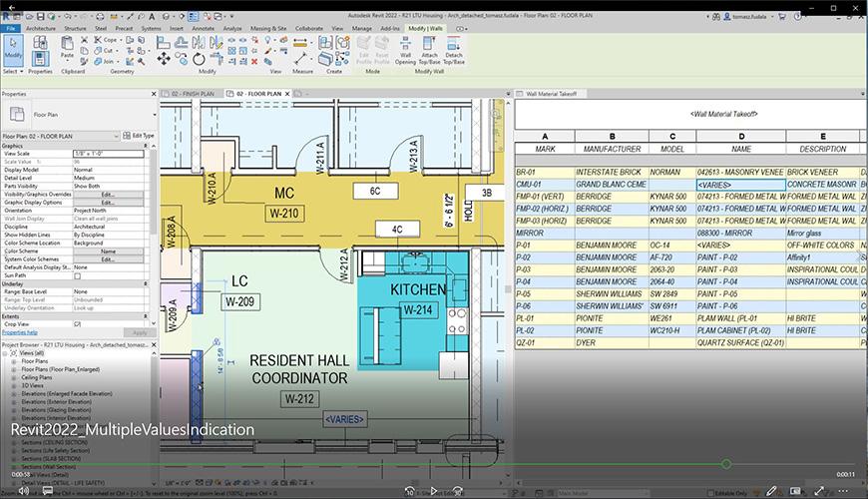Click the Color Scheme Name button
This screenshot has width=868, height=499.
point(108,251)
